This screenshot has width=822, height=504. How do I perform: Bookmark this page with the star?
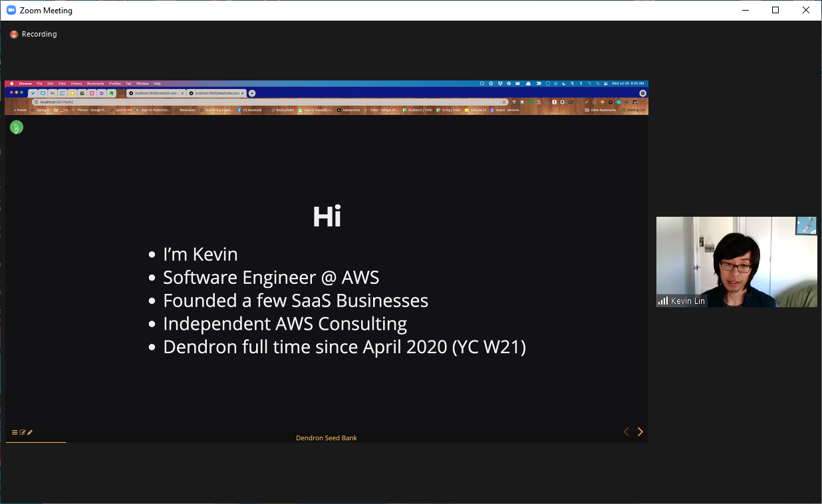[x=503, y=102]
